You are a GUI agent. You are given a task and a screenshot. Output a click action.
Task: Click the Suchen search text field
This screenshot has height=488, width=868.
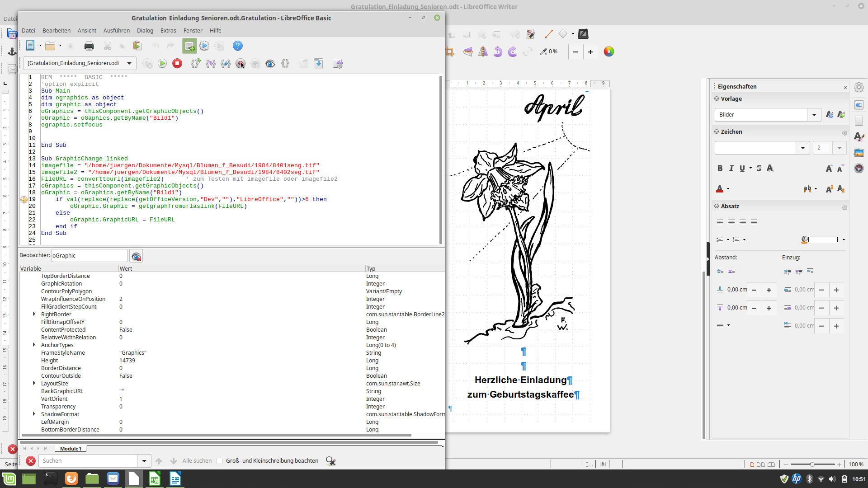coord(88,461)
